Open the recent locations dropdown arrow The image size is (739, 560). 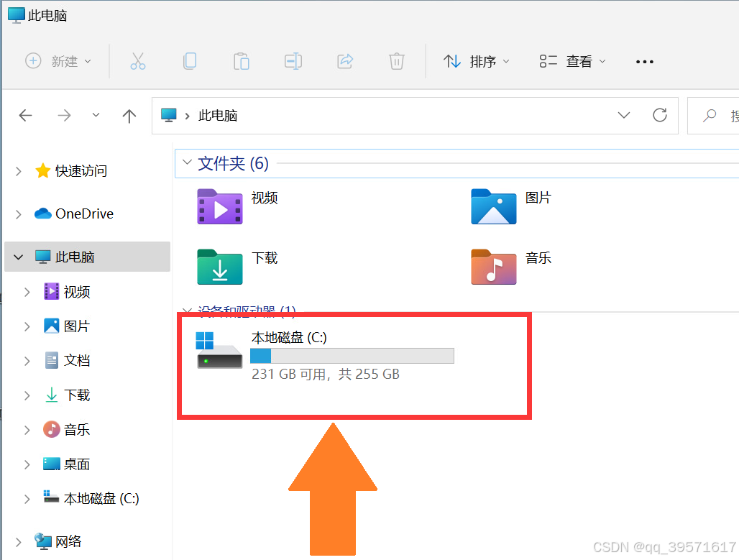[96, 115]
